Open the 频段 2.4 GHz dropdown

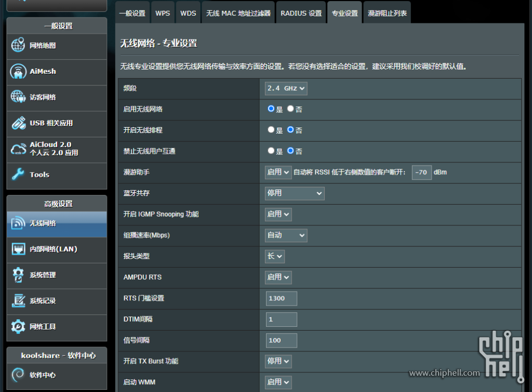pyautogui.click(x=286, y=88)
